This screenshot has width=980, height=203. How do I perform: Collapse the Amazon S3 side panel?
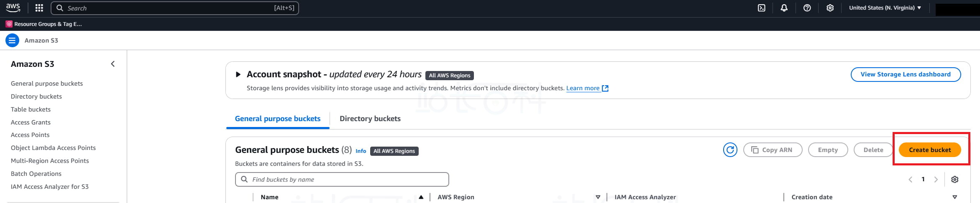pyautogui.click(x=113, y=64)
